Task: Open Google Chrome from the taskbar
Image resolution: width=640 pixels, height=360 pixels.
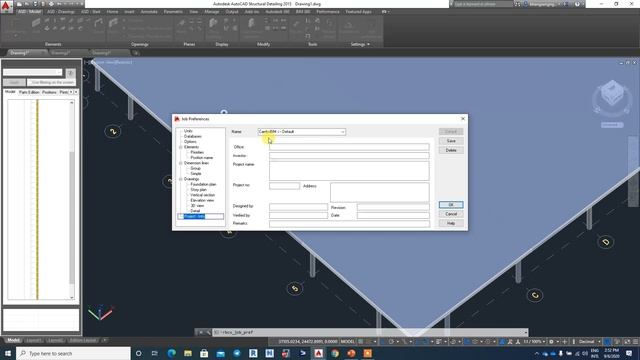Action: pos(335,353)
